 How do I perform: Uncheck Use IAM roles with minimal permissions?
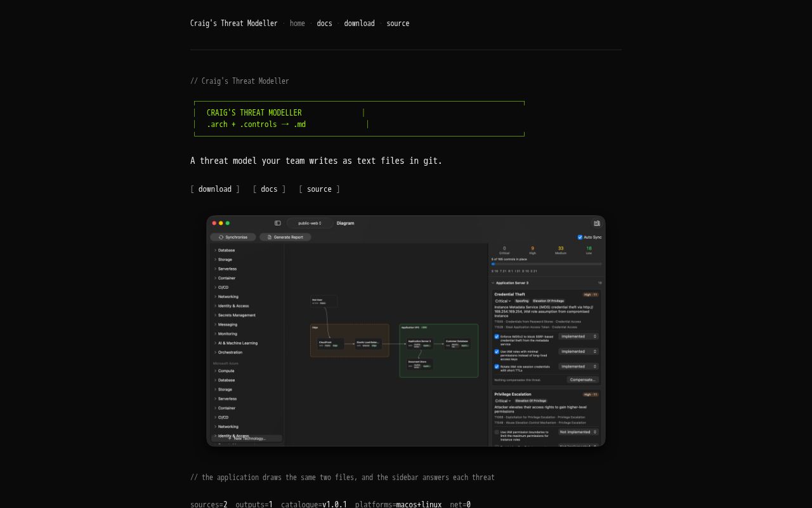point(497,351)
